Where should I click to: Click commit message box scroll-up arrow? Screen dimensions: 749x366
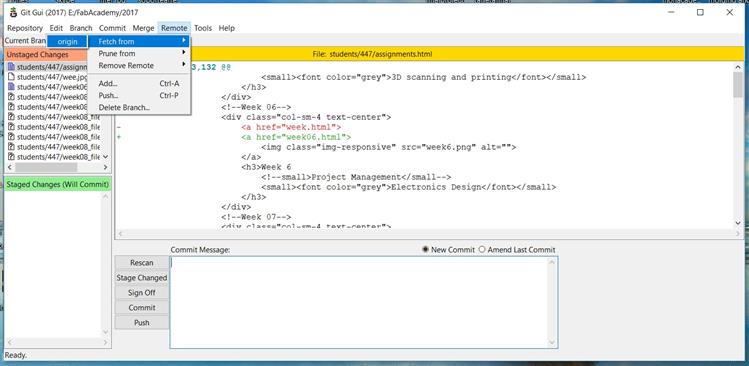click(552, 262)
